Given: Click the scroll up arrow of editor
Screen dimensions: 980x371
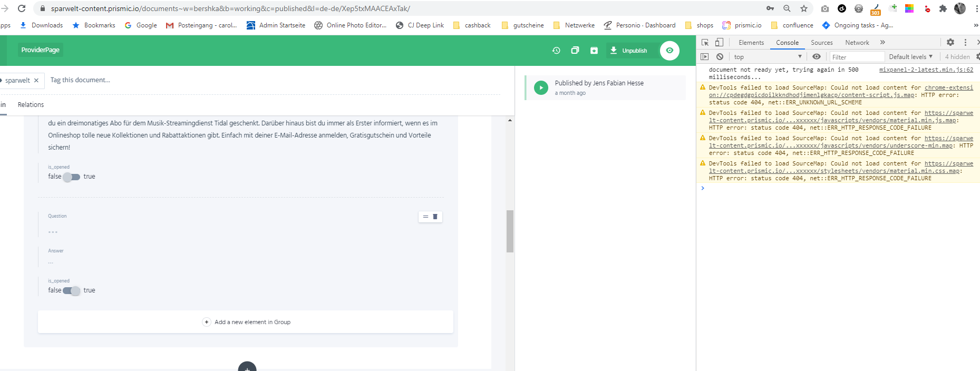Looking at the screenshot, I should pos(510,121).
